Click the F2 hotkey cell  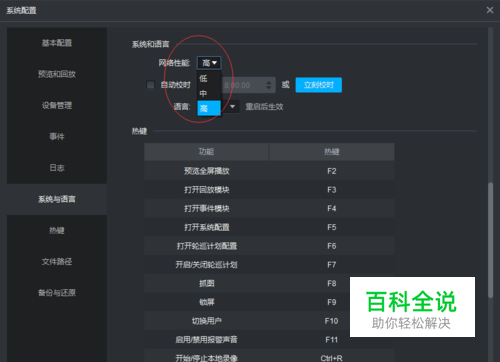[x=332, y=171]
